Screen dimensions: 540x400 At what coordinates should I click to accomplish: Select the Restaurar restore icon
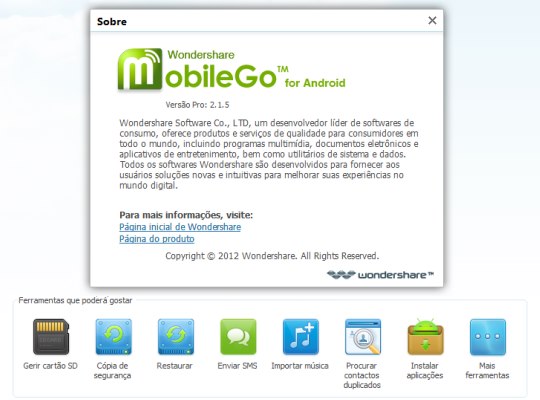[x=176, y=337]
